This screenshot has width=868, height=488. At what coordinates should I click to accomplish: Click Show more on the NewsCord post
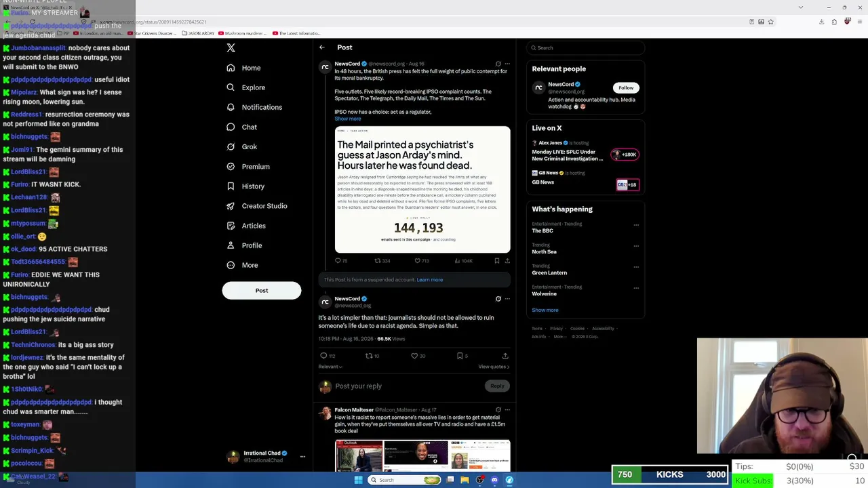point(348,119)
